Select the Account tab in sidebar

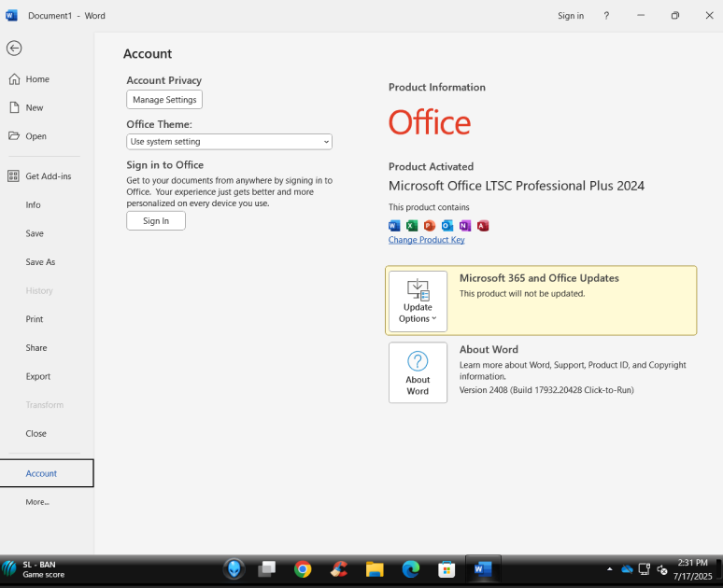point(47,473)
